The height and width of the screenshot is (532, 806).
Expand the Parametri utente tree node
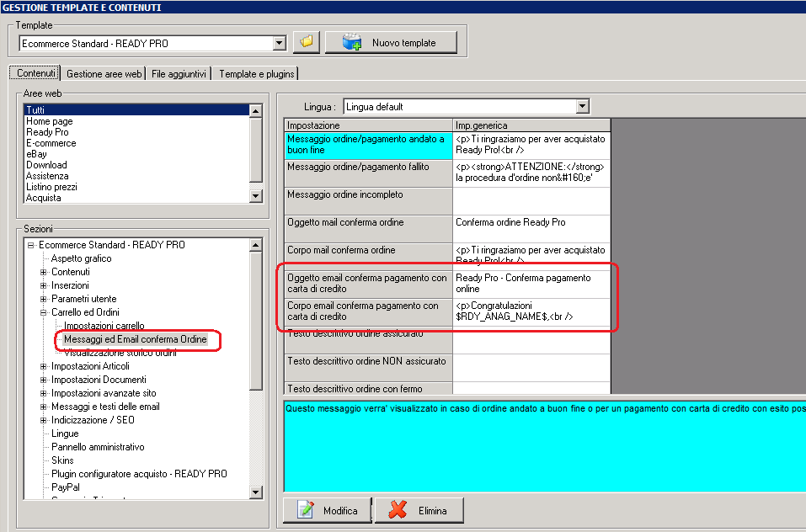pyautogui.click(x=44, y=299)
